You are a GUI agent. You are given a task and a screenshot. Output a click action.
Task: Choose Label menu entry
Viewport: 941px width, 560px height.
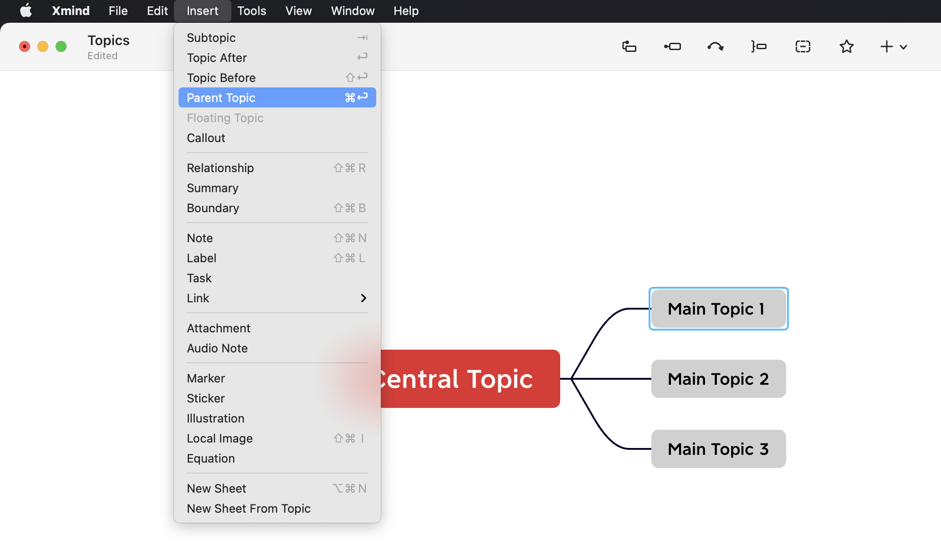pos(277,258)
